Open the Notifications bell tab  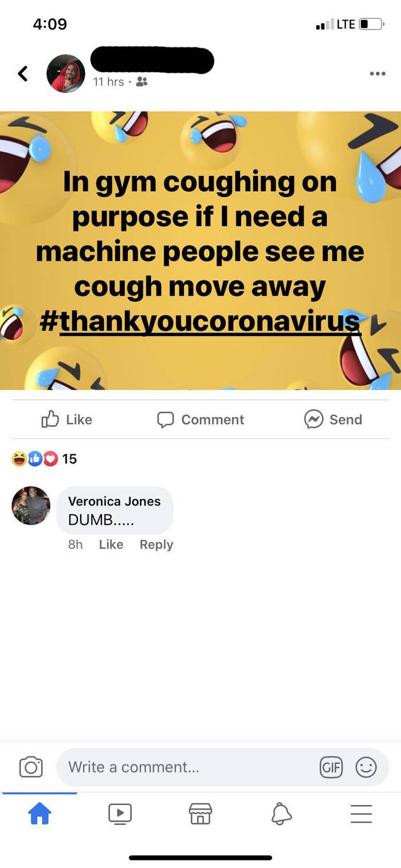pyautogui.click(x=281, y=813)
